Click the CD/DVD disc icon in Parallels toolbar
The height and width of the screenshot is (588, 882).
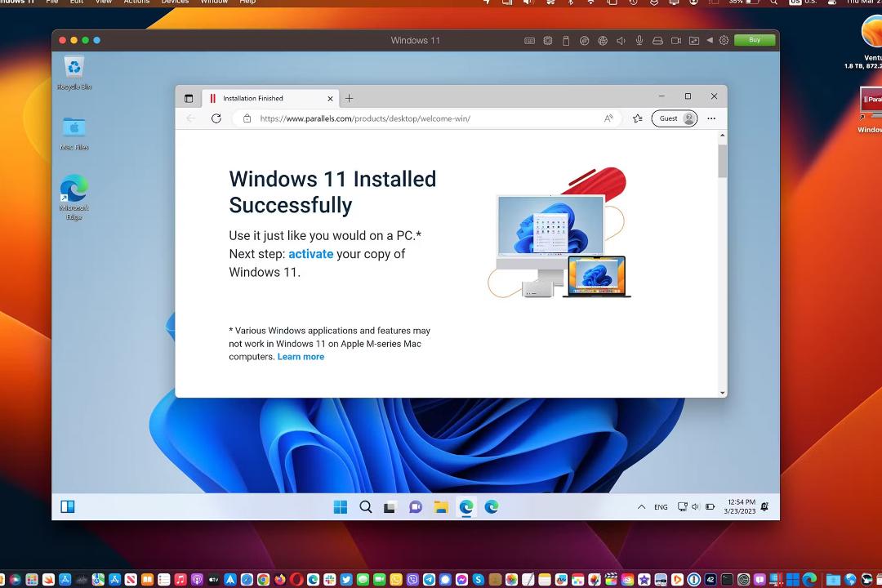point(585,41)
